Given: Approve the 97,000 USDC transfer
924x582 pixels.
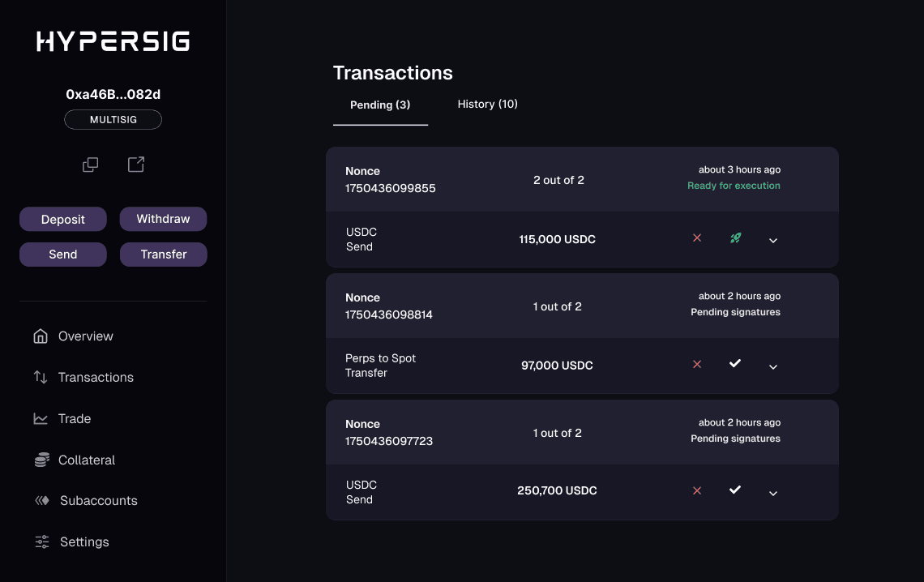Looking at the screenshot, I should click(x=734, y=365).
